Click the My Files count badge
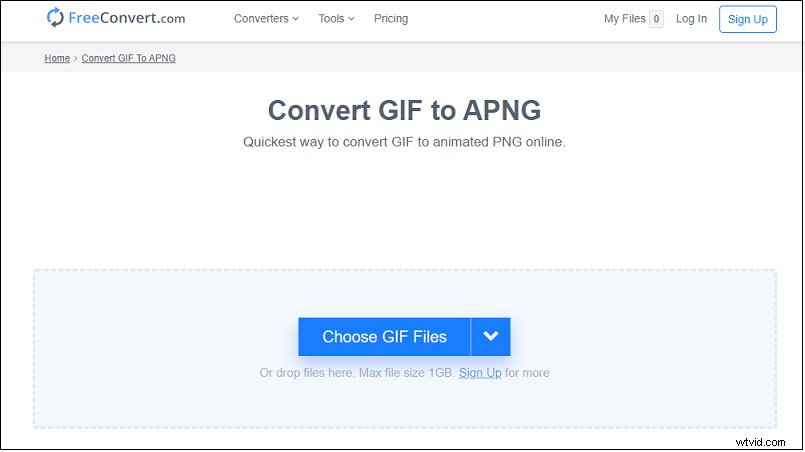This screenshot has height=452, width=805. point(656,19)
